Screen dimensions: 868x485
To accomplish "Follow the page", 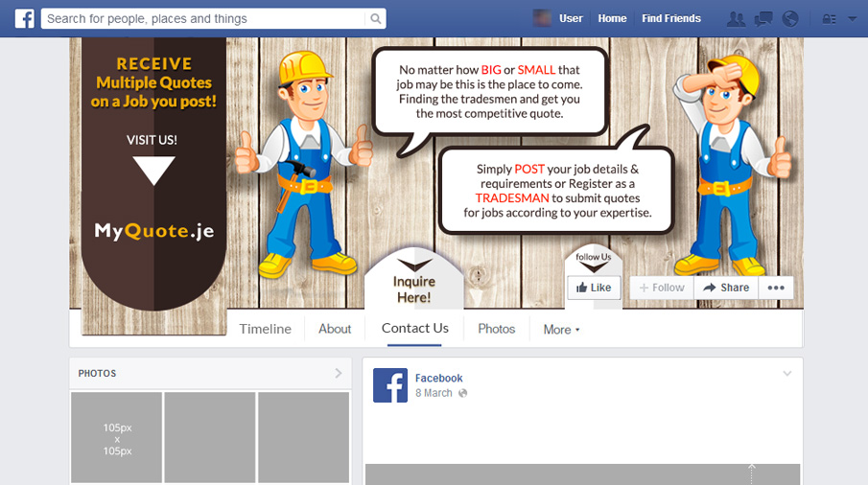I will [662, 288].
